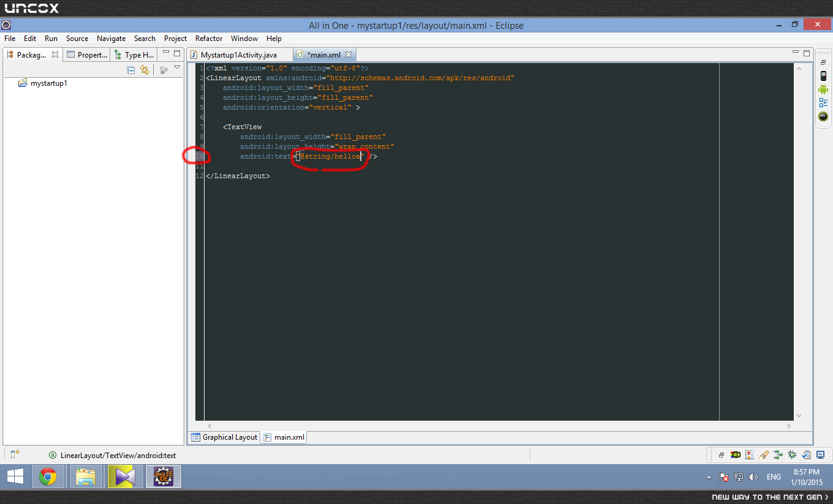Open the File menu
The width and height of the screenshot is (833, 504).
(x=10, y=38)
